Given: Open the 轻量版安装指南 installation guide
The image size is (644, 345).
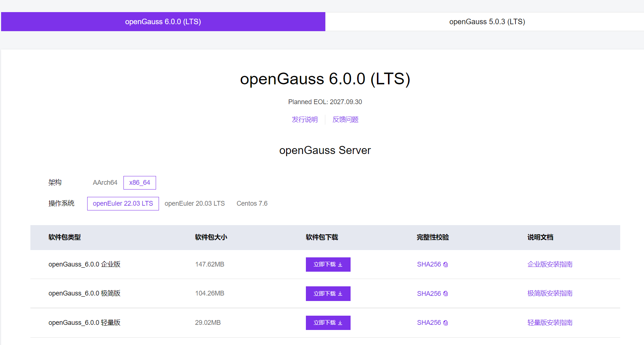Looking at the screenshot, I should (x=550, y=323).
